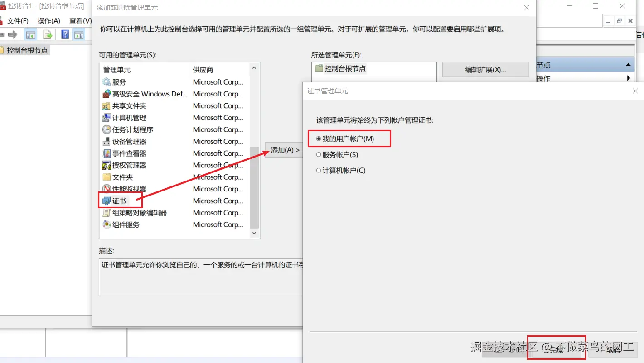Expand the 操作 panel chevron

pos(628,78)
